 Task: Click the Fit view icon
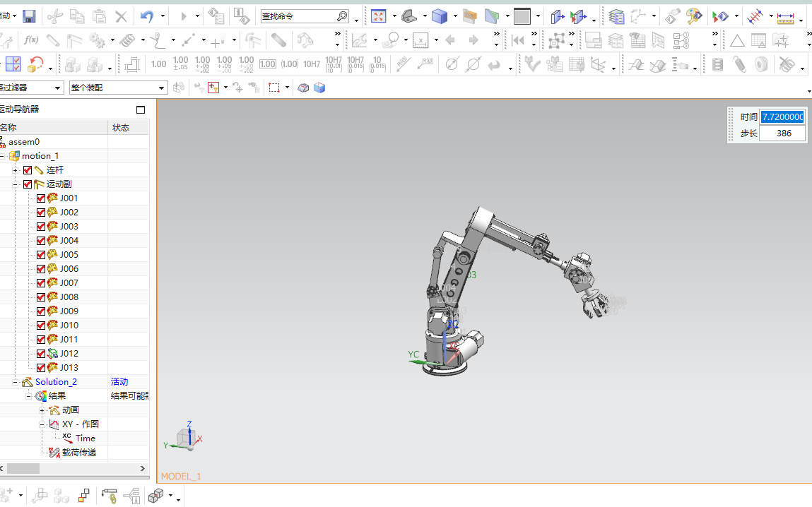pos(378,16)
